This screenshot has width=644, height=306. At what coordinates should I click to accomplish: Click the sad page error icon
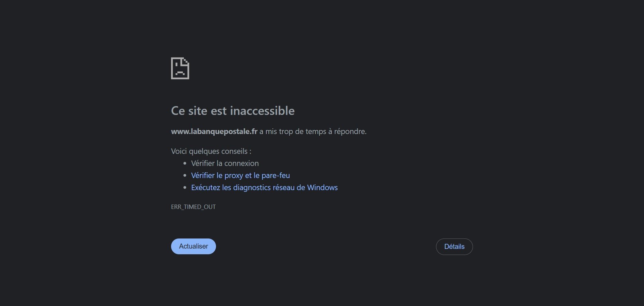tap(180, 69)
